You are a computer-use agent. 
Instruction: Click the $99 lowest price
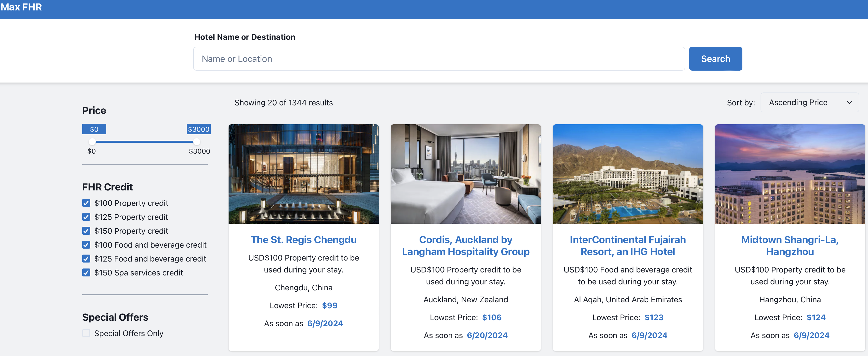coord(330,306)
